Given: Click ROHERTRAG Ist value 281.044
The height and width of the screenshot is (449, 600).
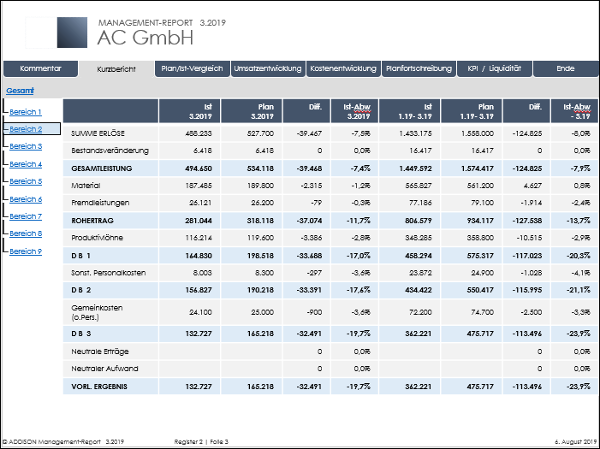Looking at the screenshot, I should (199, 221).
